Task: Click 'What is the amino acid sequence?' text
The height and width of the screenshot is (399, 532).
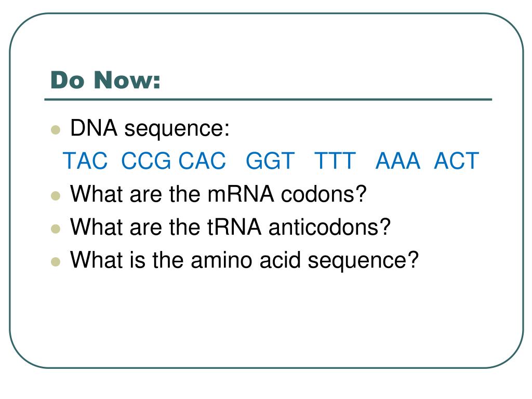Action: (x=244, y=261)
